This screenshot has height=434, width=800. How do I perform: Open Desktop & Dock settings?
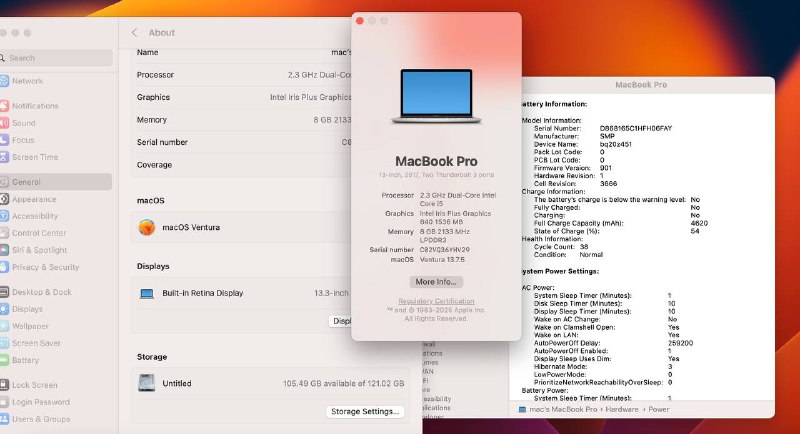(x=41, y=292)
